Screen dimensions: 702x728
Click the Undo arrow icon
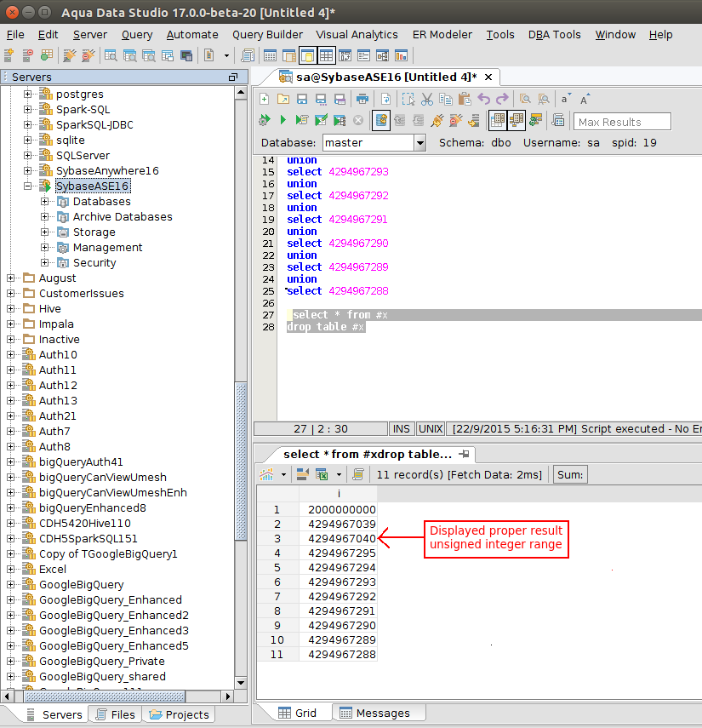pos(484,99)
